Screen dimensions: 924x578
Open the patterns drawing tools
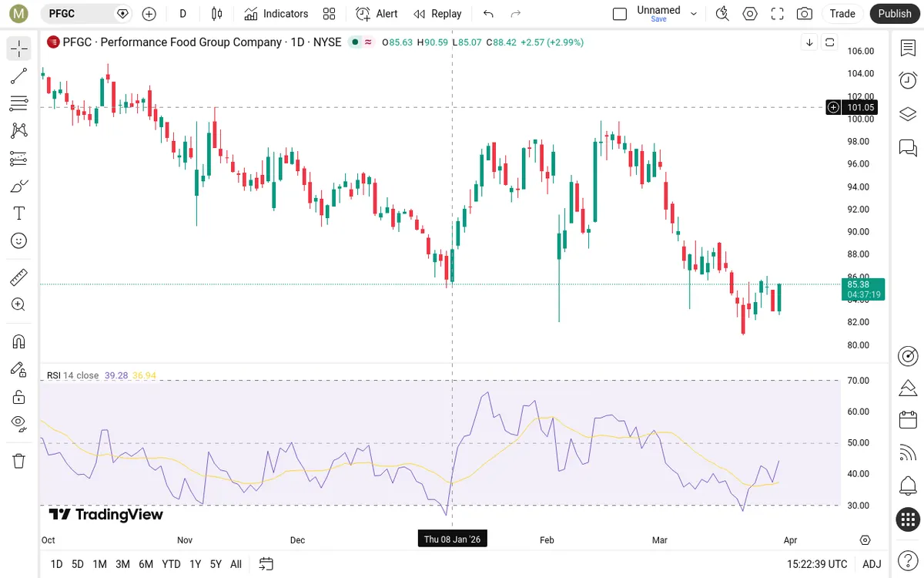[19, 131]
